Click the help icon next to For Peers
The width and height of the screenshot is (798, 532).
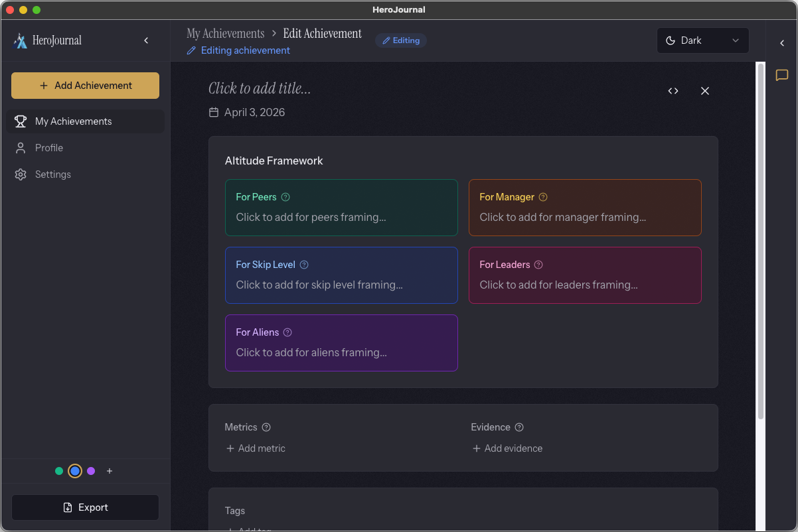tap(285, 196)
